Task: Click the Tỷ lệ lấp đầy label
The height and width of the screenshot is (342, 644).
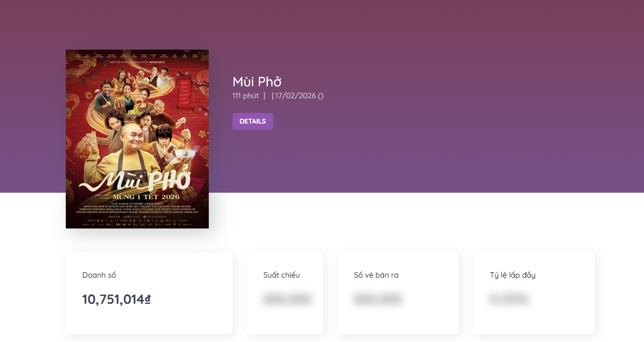Action: click(512, 275)
